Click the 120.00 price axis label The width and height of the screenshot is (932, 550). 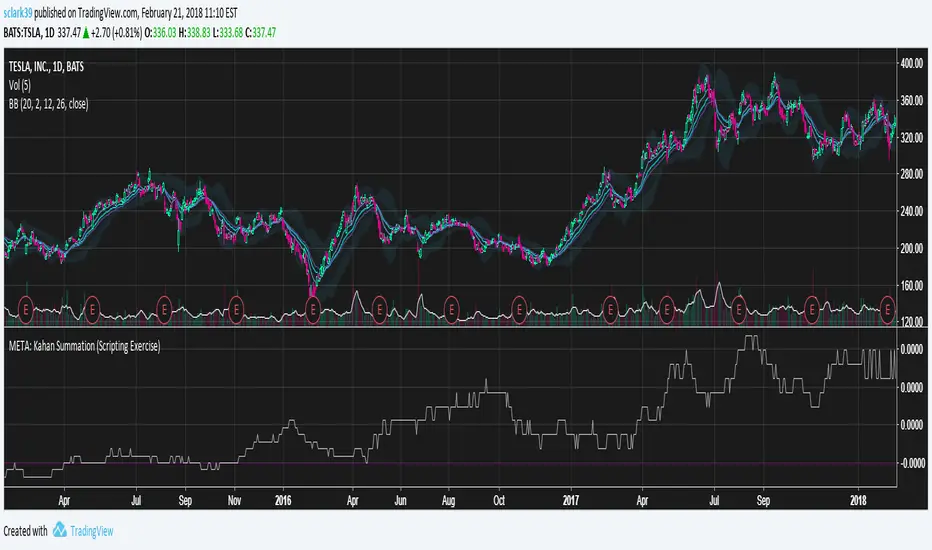pyautogui.click(x=912, y=322)
